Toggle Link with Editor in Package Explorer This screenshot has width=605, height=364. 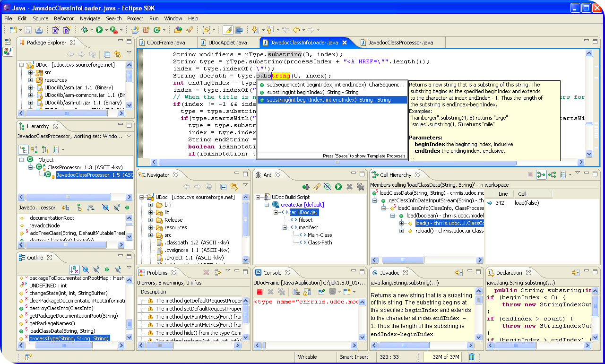click(118, 54)
